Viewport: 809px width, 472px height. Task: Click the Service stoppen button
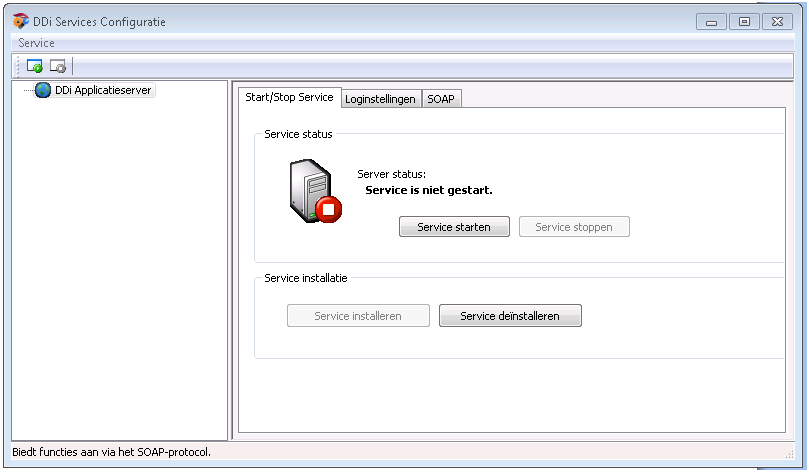tap(574, 227)
